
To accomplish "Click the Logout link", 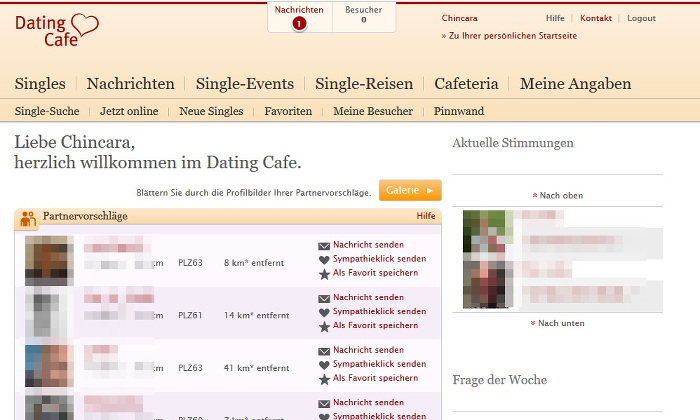I will click(642, 18).
